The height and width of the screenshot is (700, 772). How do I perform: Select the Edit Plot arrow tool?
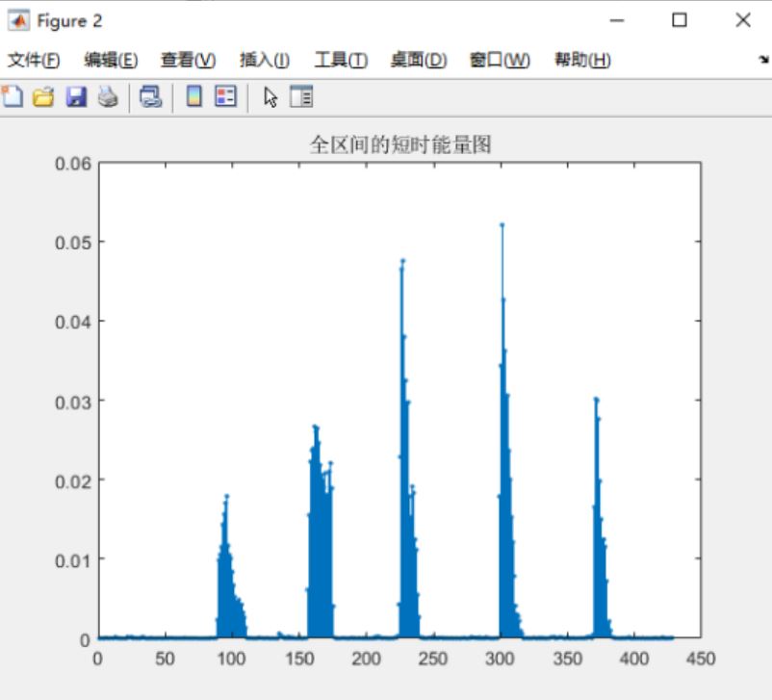[270, 97]
